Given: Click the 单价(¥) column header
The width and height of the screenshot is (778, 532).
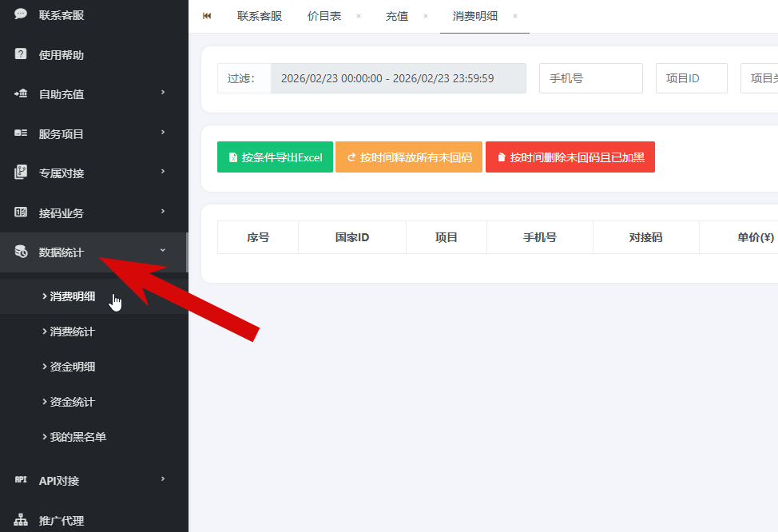Looking at the screenshot, I should pos(756,237).
